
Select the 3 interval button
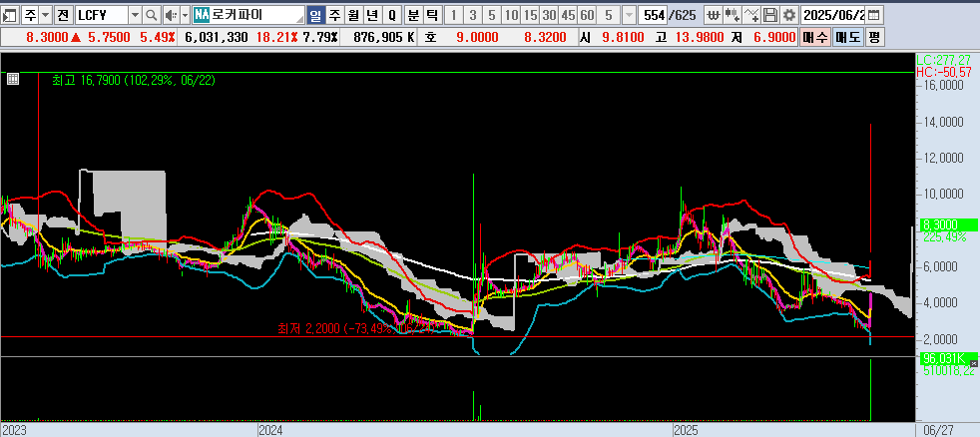(473, 14)
